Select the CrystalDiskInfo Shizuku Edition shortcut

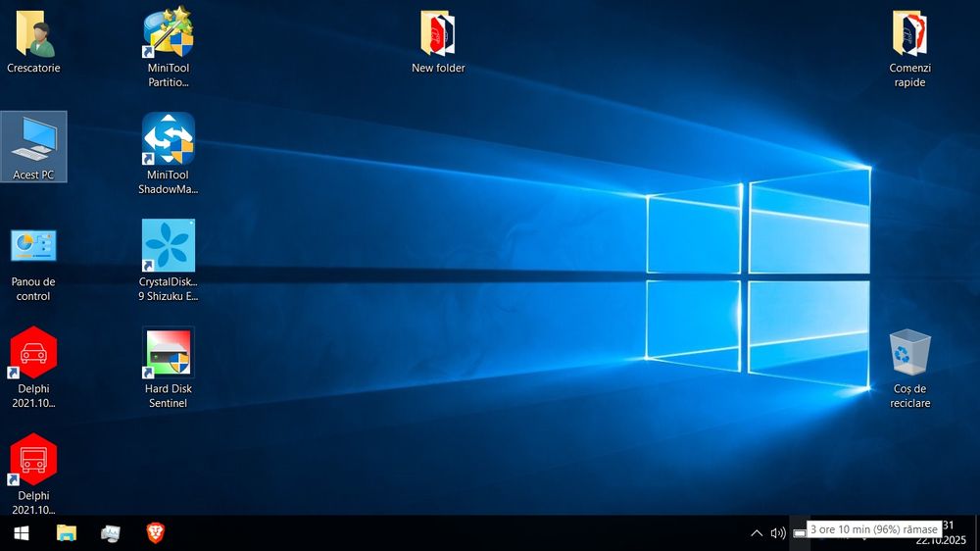tap(169, 260)
